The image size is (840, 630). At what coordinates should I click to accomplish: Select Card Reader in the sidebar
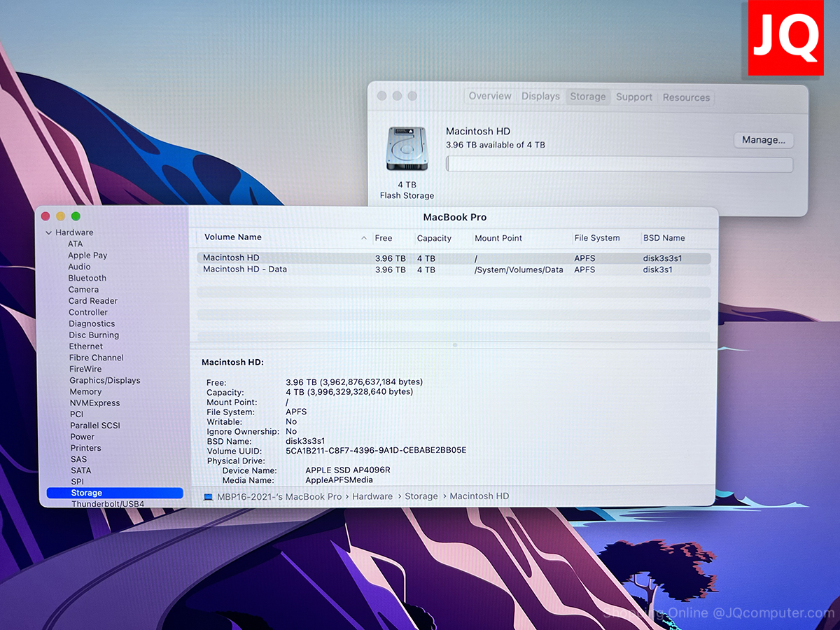point(93,301)
